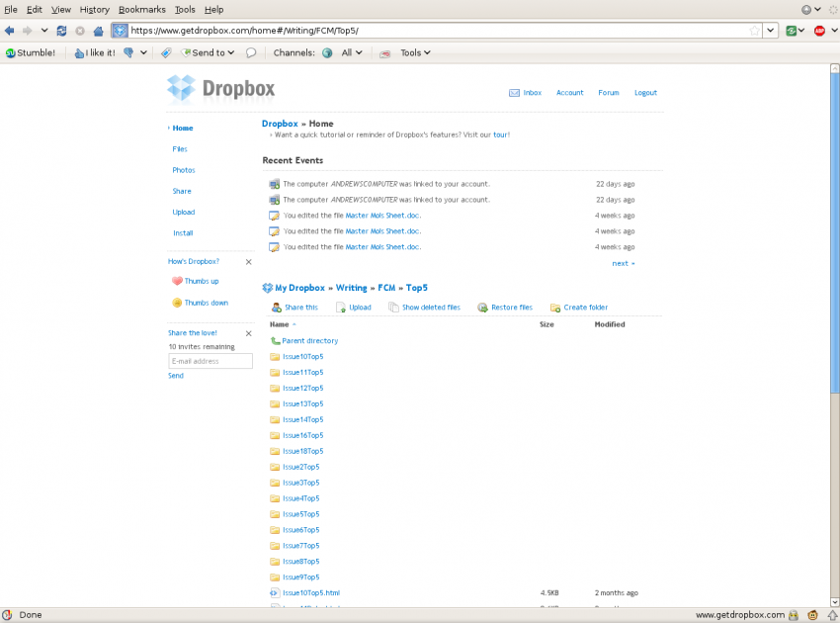Click the Dropbox logo

point(220,88)
